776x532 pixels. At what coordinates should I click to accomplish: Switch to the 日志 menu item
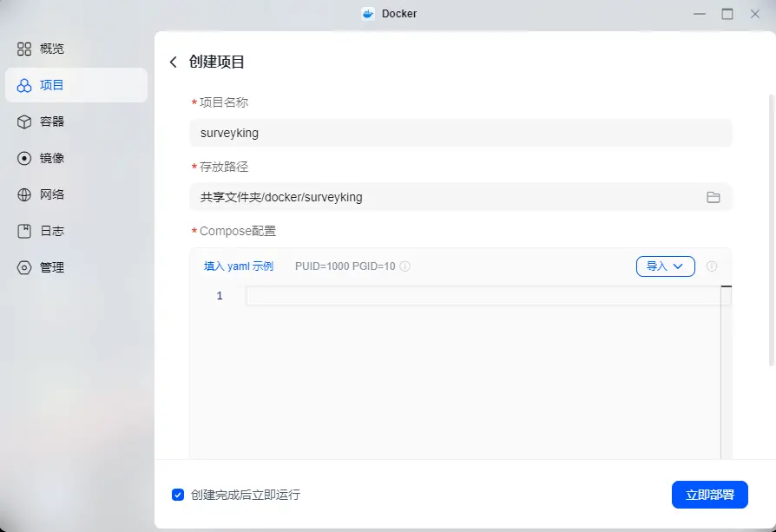click(x=76, y=231)
